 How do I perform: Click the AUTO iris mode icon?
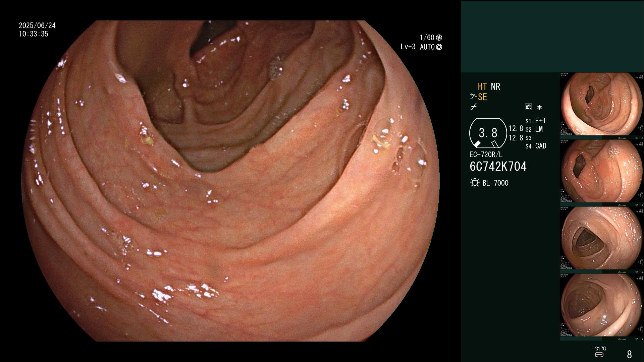coord(439,47)
